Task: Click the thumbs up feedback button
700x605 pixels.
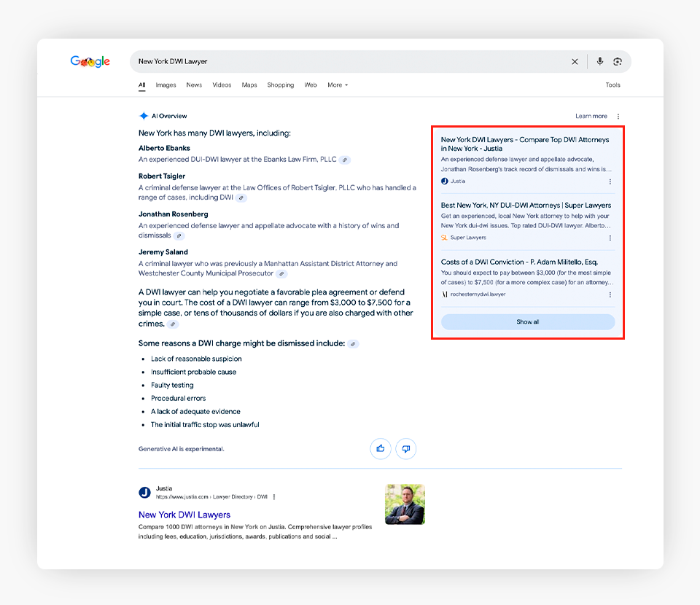Action: (381, 448)
